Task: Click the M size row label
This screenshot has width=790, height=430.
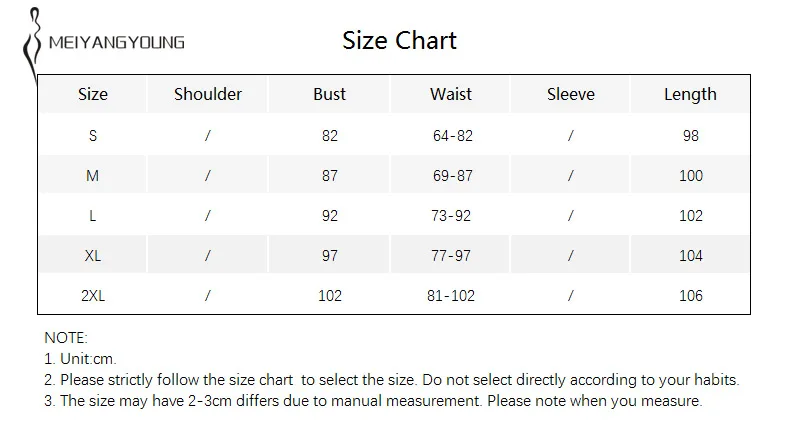Action: click(x=93, y=175)
